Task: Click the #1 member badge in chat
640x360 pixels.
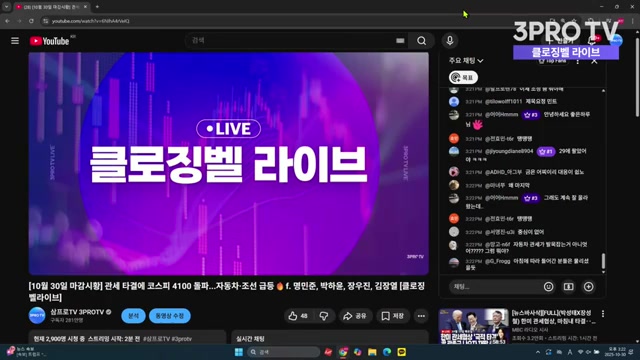Action: (x=546, y=151)
